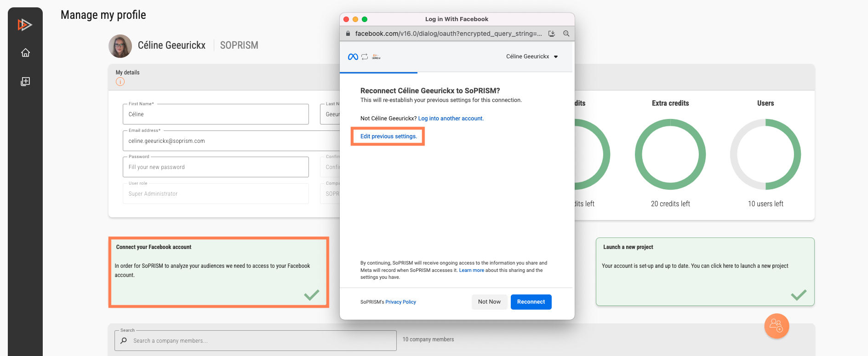Viewport: 868px width, 356px height.
Task: Click the small SoPRISM app icon in dialog
Action: [x=376, y=57]
